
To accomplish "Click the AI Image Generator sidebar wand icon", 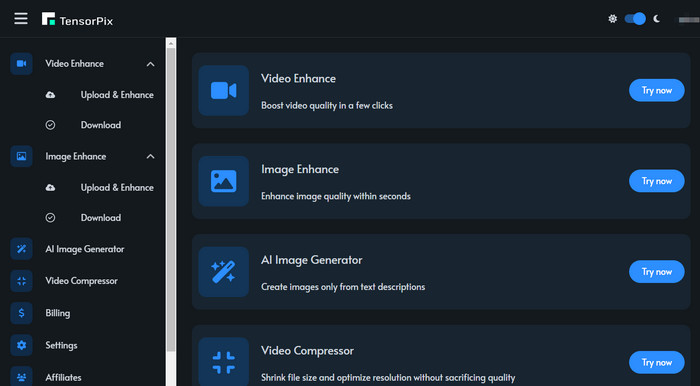I will click(x=21, y=249).
